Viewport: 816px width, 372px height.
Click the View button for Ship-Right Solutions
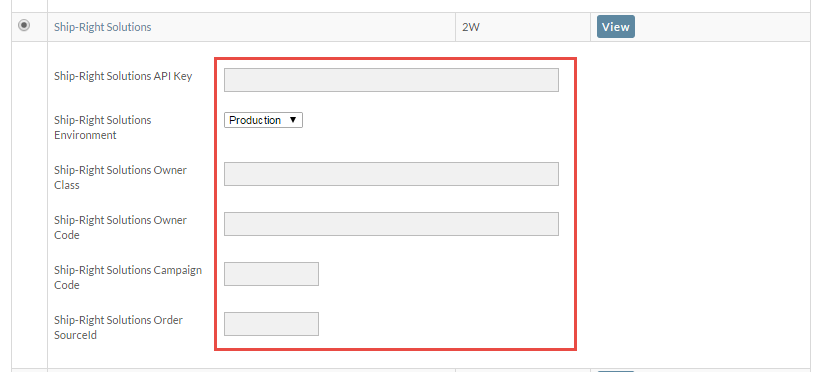pos(616,27)
